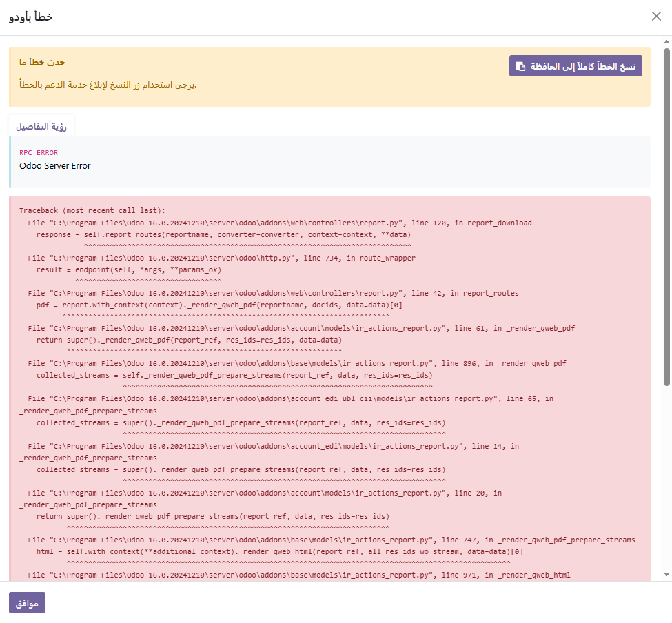Click the account_edi\models traceback line with 'line 14'
The width and height of the screenshot is (672, 623).
coord(269,451)
